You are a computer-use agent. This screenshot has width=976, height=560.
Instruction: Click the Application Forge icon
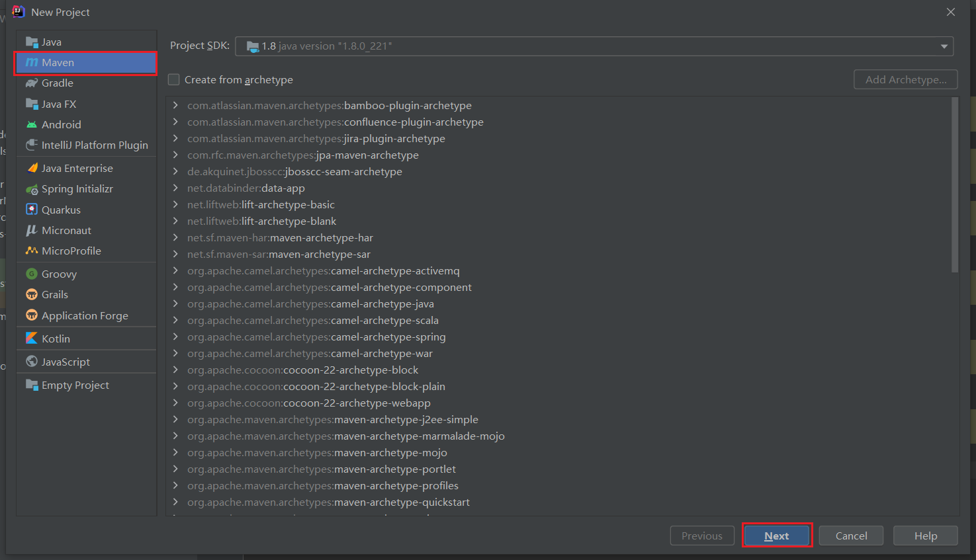tap(32, 315)
